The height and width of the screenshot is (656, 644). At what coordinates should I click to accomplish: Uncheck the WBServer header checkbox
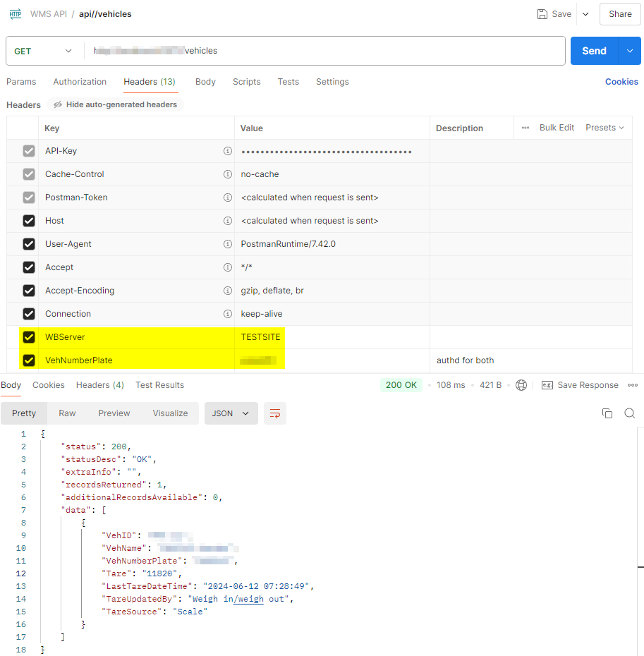[x=29, y=336]
